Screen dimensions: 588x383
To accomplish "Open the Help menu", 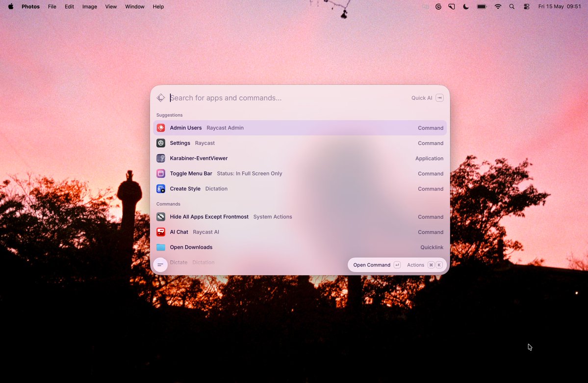I will pyautogui.click(x=158, y=6).
